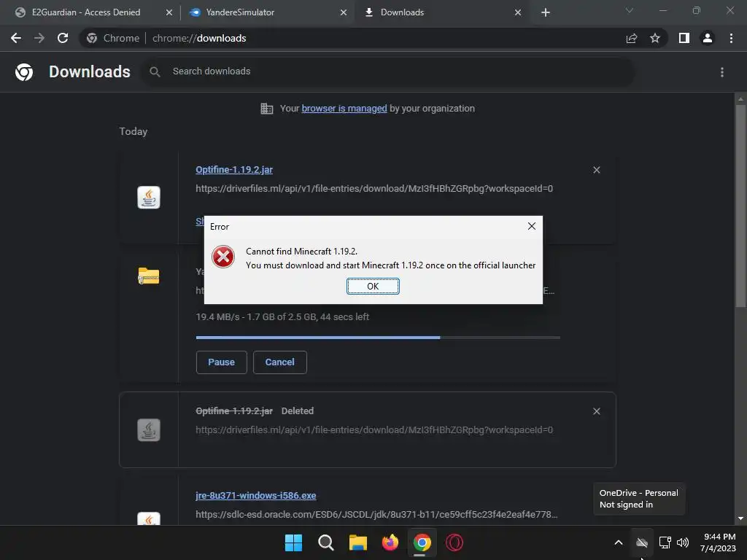Open volume speaker tray icon
Viewport: 747px width, 560px height.
(683, 542)
